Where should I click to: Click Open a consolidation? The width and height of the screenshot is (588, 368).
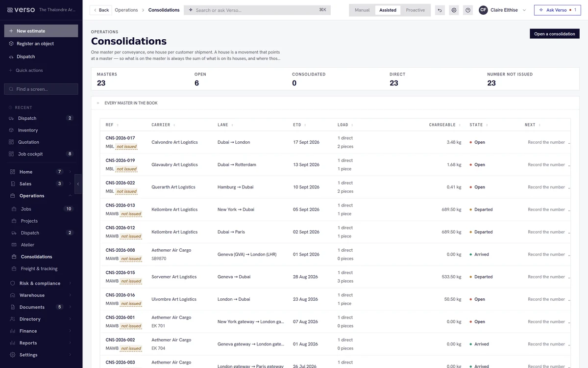point(554,34)
